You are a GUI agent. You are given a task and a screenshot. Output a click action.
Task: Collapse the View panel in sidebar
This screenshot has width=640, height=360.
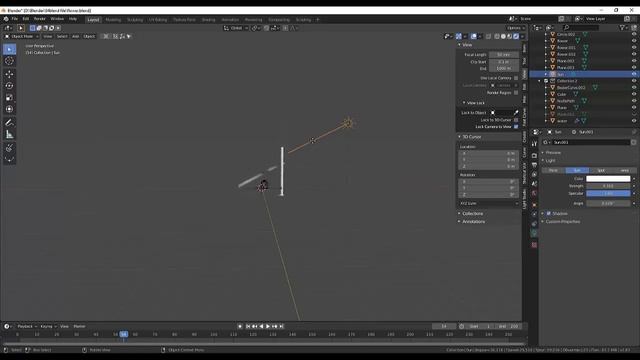pos(459,45)
